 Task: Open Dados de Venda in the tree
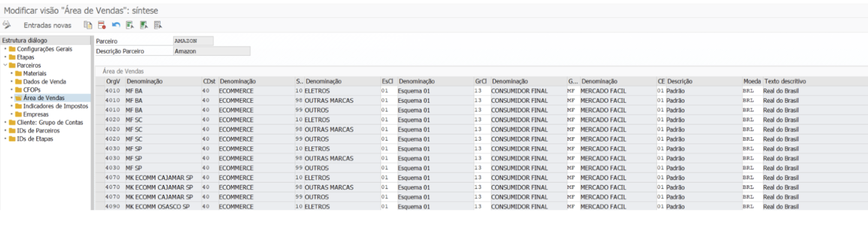(44, 82)
